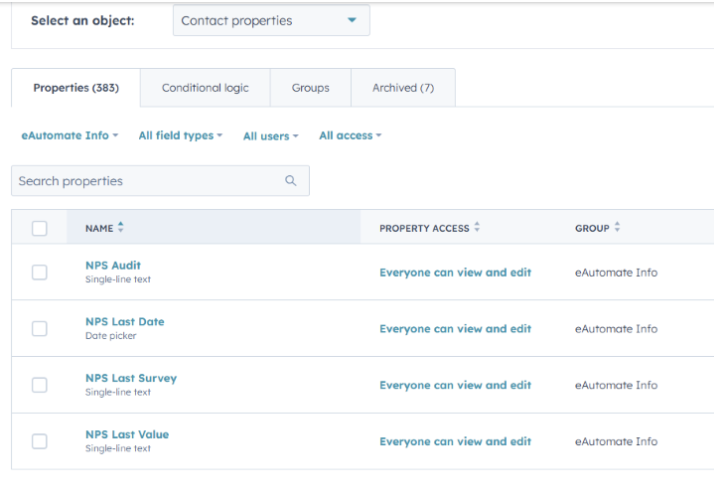714x488 pixels.
Task: Click Date picker type under NPS Last Date
Action: [x=111, y=336]
